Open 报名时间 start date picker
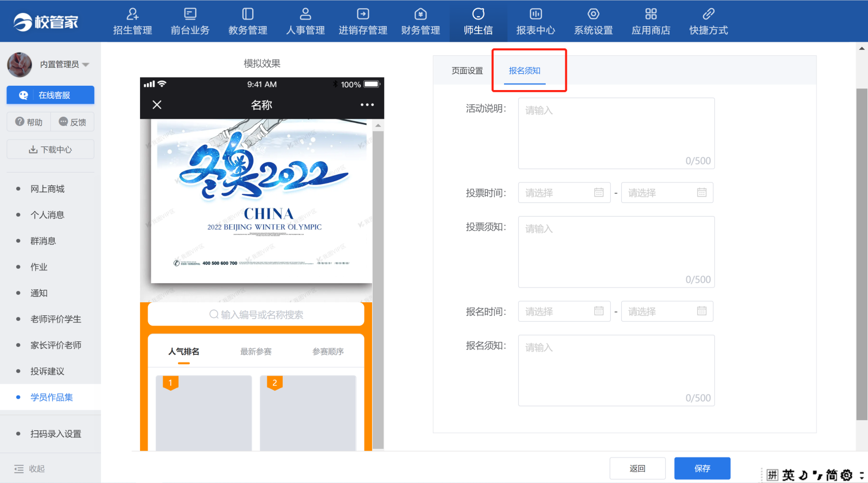The width and height of the screenshot is (868, 483). click(564, 312)
